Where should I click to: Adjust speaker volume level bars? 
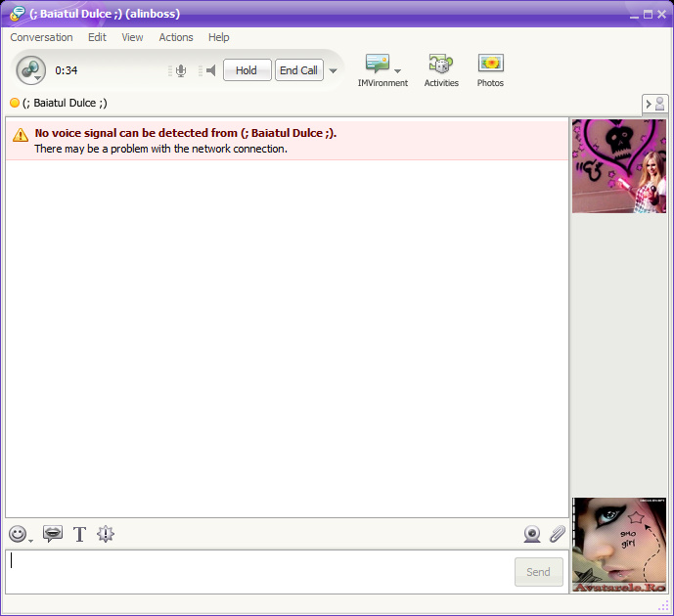pyautogui.click(x=201, y=70)
